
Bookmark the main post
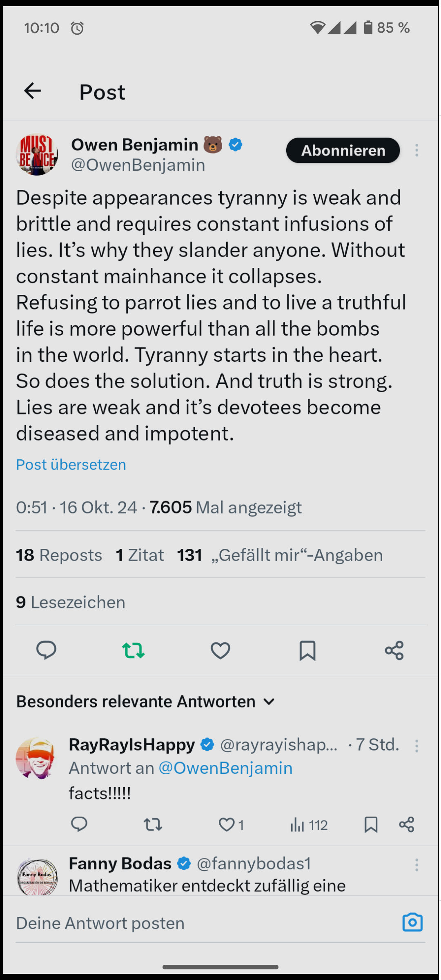point(307,650)
